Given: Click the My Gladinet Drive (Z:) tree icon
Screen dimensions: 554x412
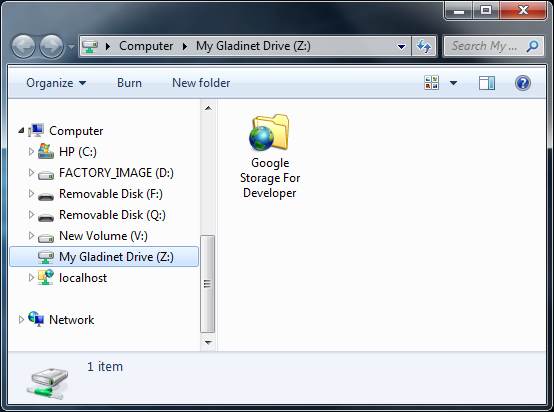Looking at the screenshot, I should (46, 257).
